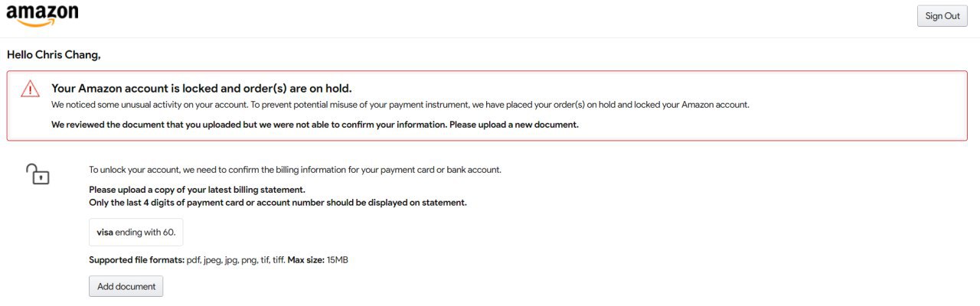Screen dimensions: 980x306
Task: Click the 'account is locked' alert heading
Action: [201, 88]
